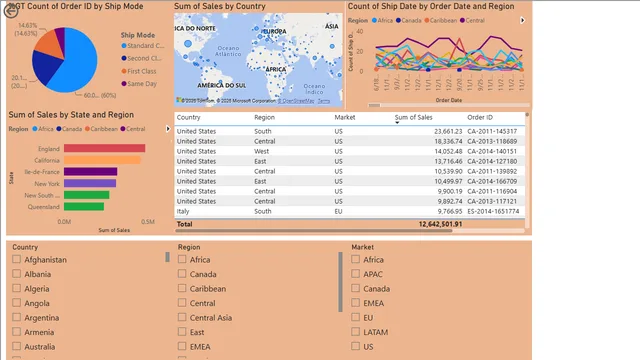Check East region filter
Viewport: 640px width, 360px height.
[x=182, y=332]
